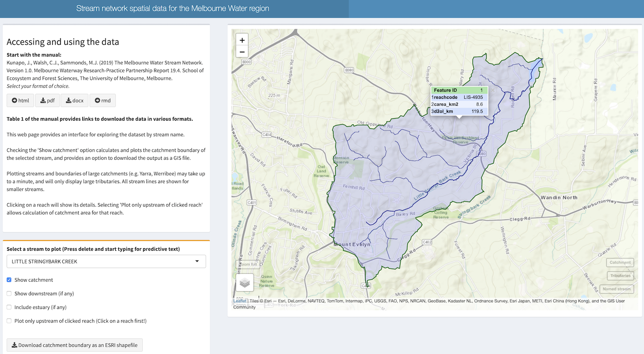This screenshot has height=354, width=644.
Task: Tick Plot only upstream of clicked reach
Action: pos(9,321)
